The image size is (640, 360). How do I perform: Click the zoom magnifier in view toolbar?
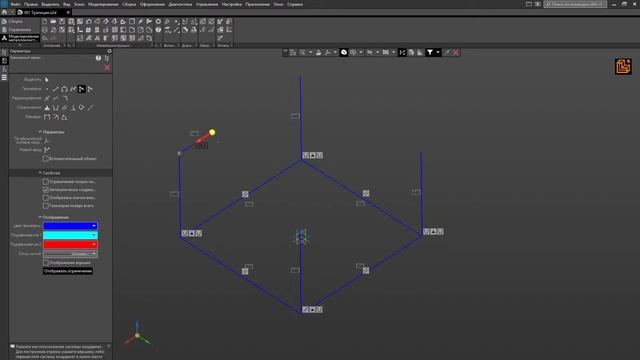302,52
